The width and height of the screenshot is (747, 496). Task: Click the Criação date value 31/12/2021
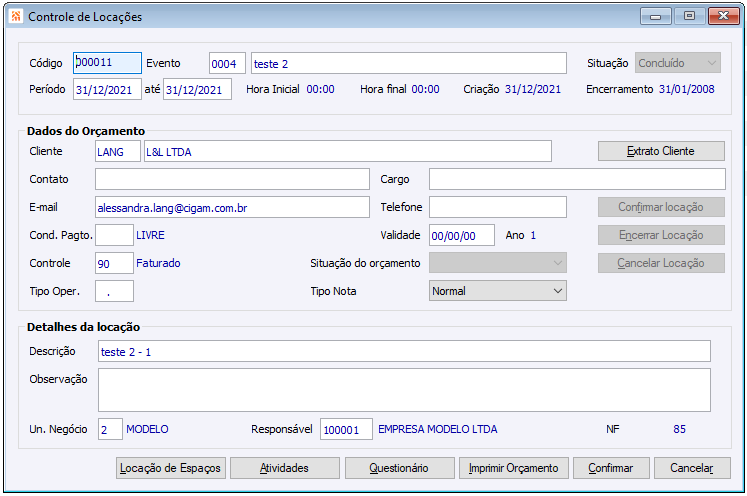[533, 89]
